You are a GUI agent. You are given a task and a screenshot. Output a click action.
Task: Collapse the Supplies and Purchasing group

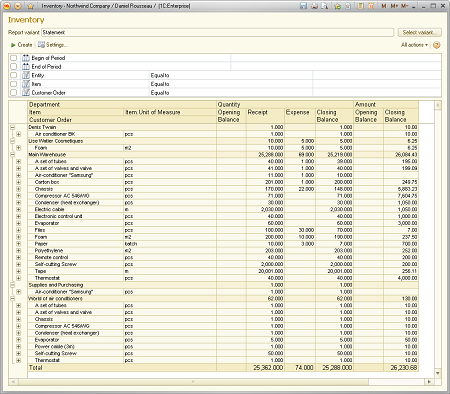pos(13,285)
